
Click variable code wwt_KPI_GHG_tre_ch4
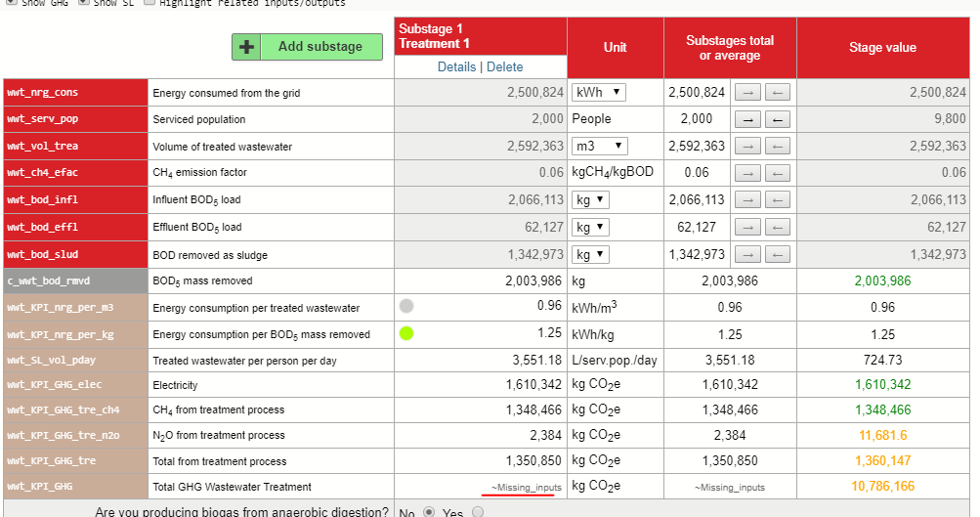point(64,410)
